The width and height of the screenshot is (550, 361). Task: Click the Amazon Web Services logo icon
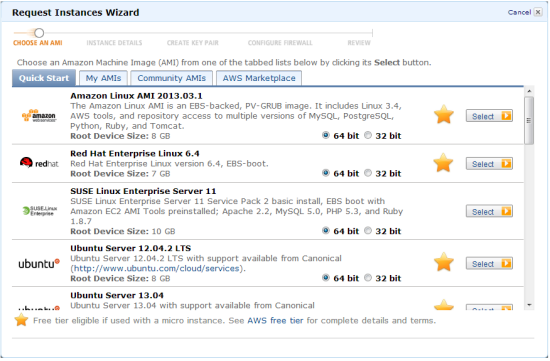(39, 115)
